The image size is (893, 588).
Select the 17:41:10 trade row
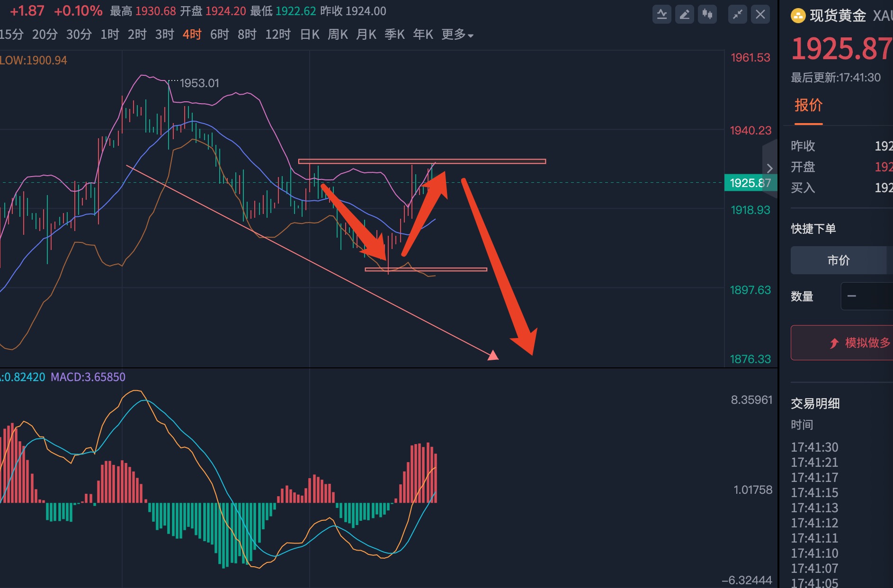coord(814,553)
